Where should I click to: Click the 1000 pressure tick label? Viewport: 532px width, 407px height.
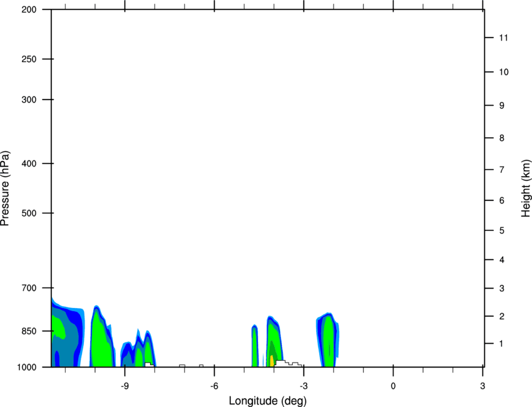click(27, 368)
